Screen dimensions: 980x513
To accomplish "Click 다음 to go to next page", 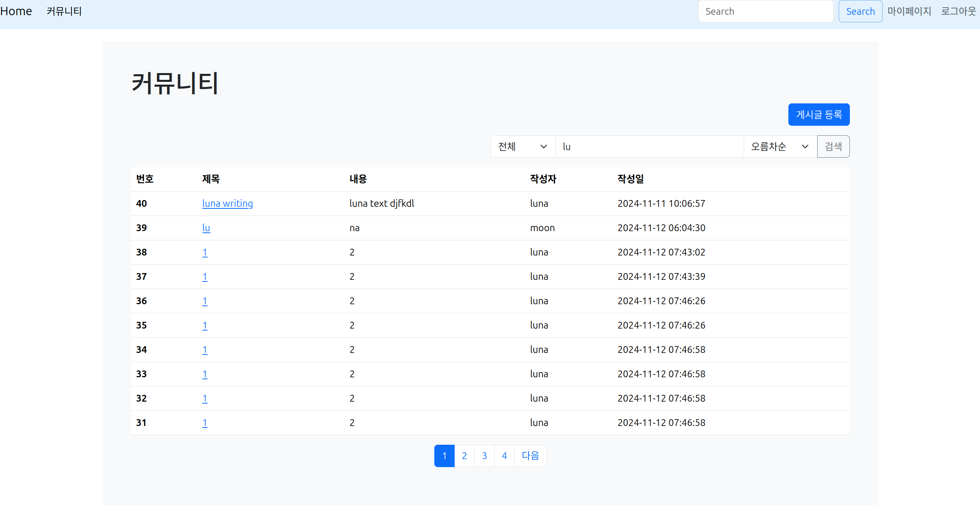I will pyautogui.click(x=530, y=456).
